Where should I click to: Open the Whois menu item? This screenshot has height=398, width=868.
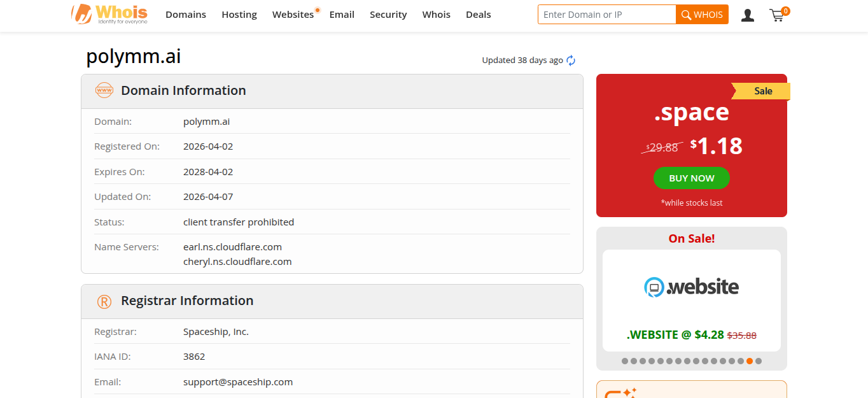point(437,15)
